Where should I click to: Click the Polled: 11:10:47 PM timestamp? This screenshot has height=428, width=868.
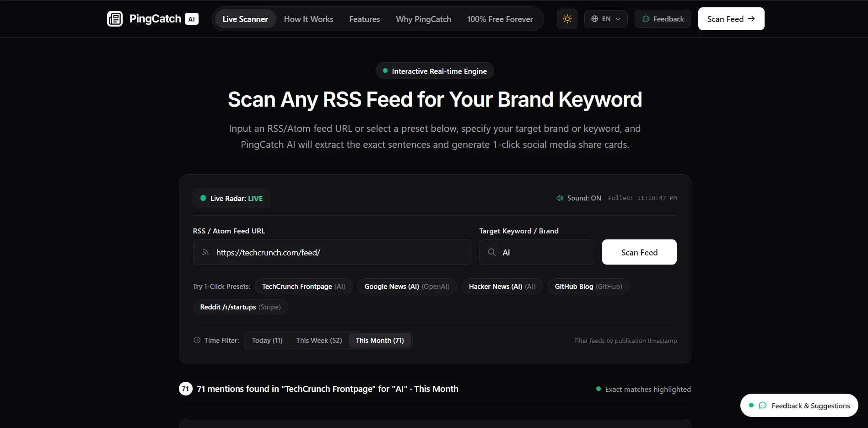pos(642,198)
